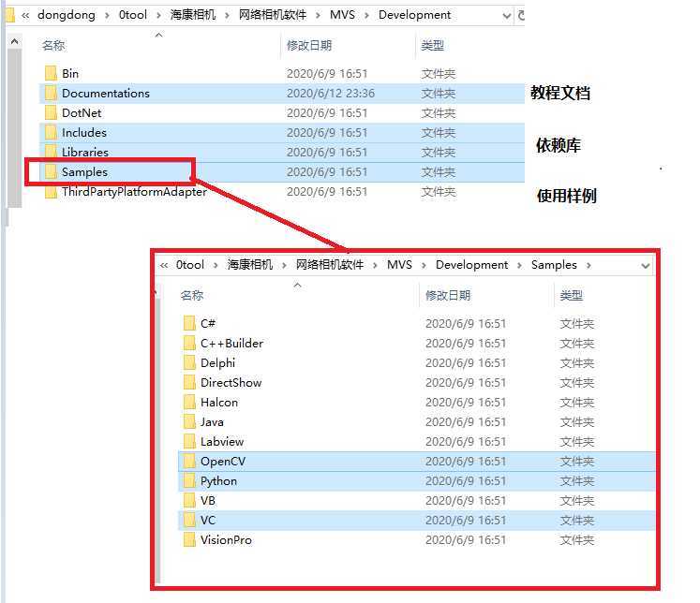This screenshot has height=603, width=700.
Task: Click the Libraries folder icon
Action: coord(51,152)
